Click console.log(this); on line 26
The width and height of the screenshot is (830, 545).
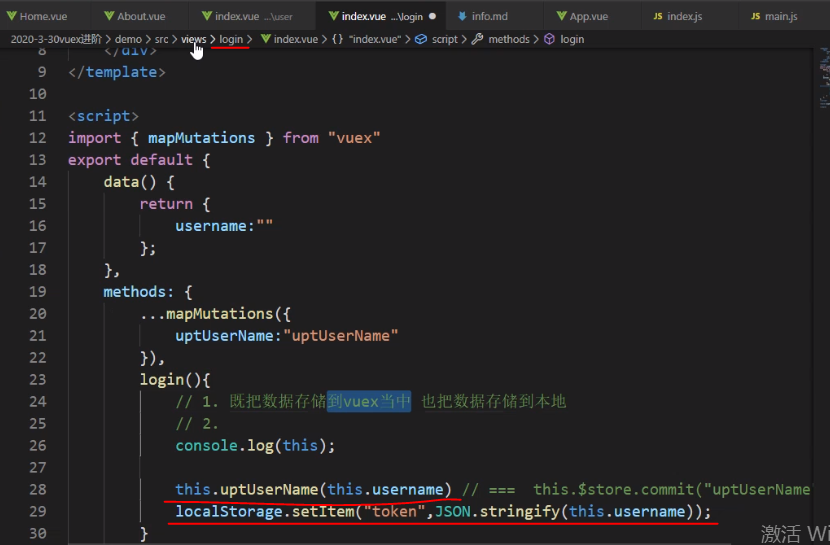pos(255,446)
